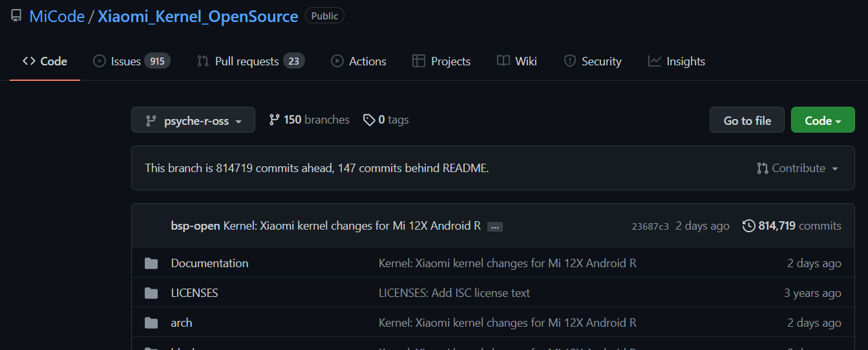Click the 915 issues counter badge

[157, 61]
